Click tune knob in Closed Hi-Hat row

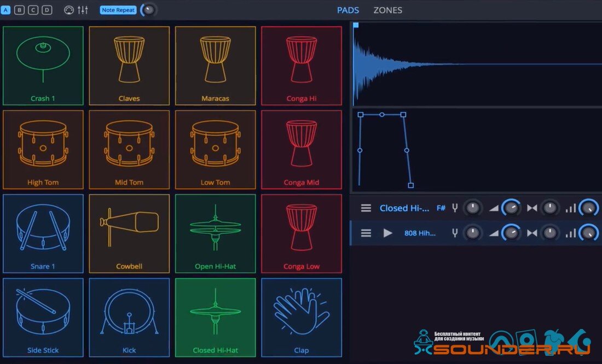click(x=473, y=208)
